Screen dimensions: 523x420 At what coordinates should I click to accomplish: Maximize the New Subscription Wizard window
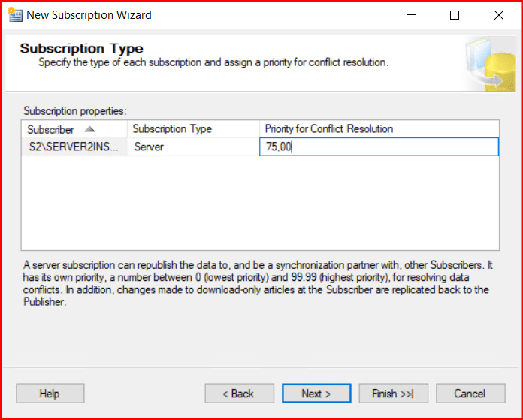pos(454,15)
